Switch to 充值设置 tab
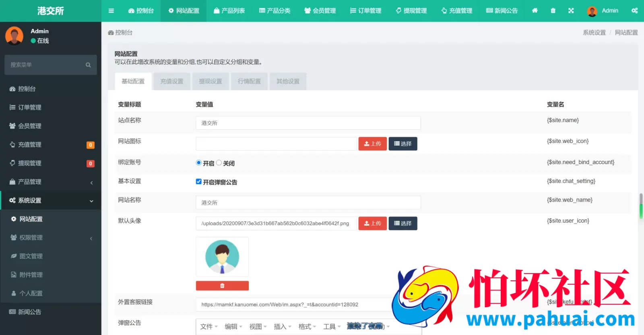 tap(172, 81)
